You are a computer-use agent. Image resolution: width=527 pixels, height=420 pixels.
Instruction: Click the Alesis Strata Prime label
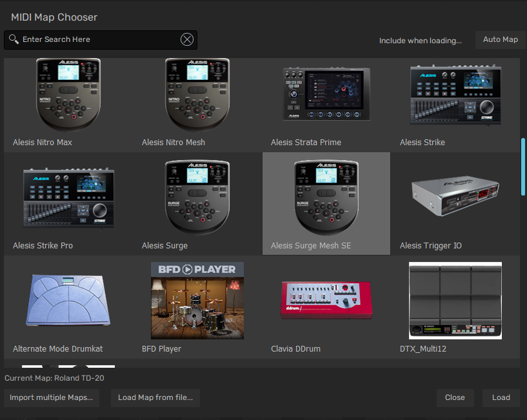(306, 142)
